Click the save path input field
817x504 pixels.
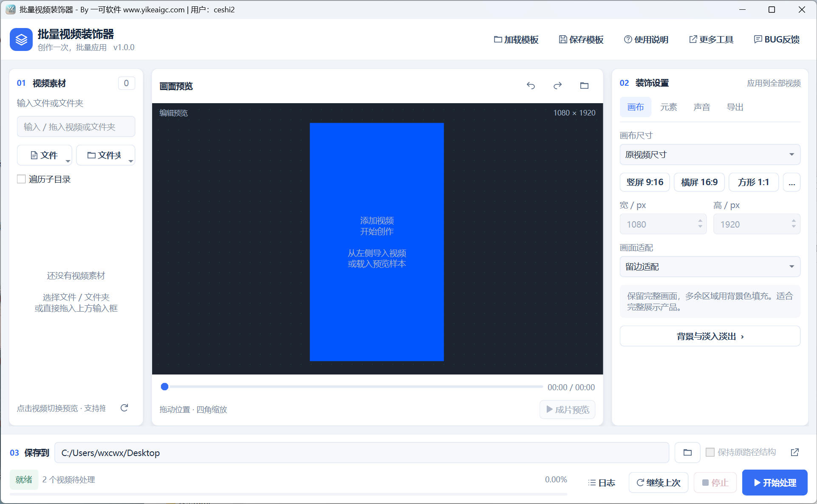tap(362, 453)
